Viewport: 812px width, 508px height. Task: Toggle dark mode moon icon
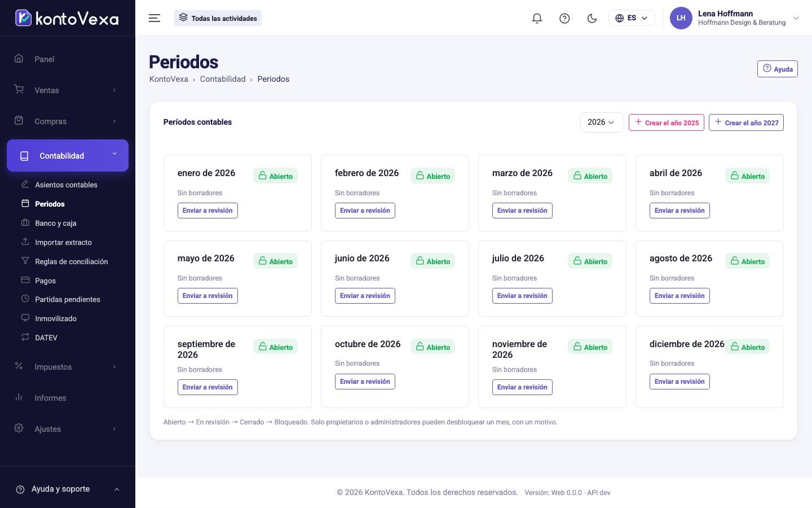point(592,18)
